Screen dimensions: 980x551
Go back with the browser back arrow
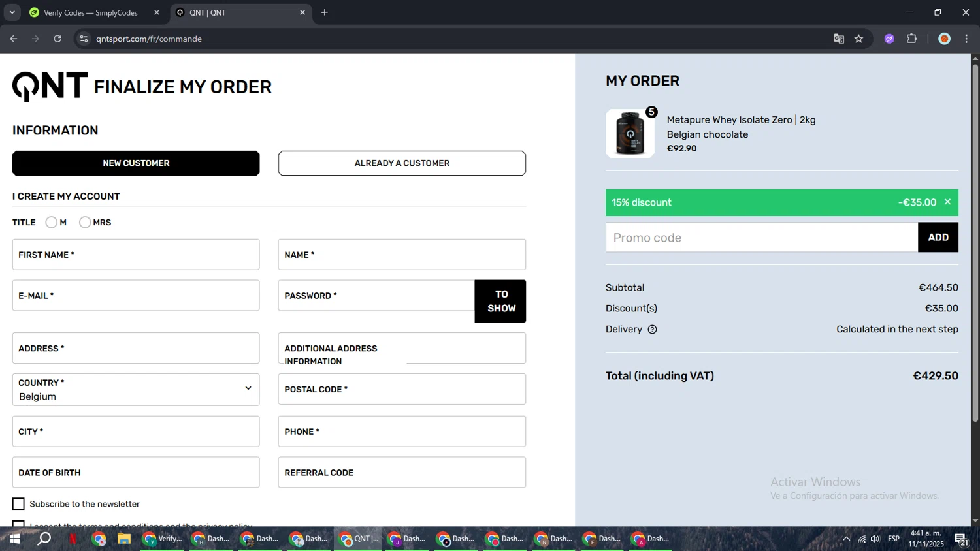[x=14, y=39]
